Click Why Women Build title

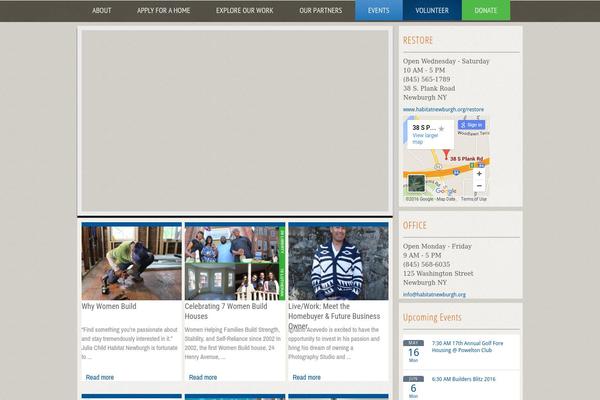pos(109,306)
